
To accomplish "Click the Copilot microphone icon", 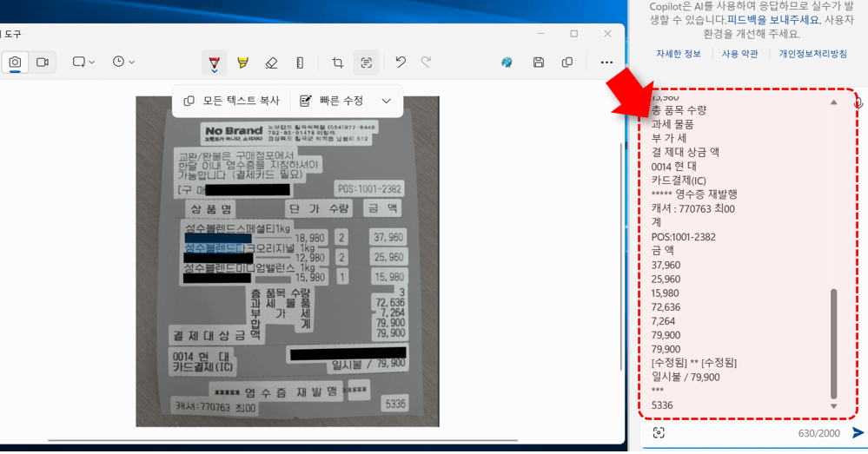I will tap(858, 102).
